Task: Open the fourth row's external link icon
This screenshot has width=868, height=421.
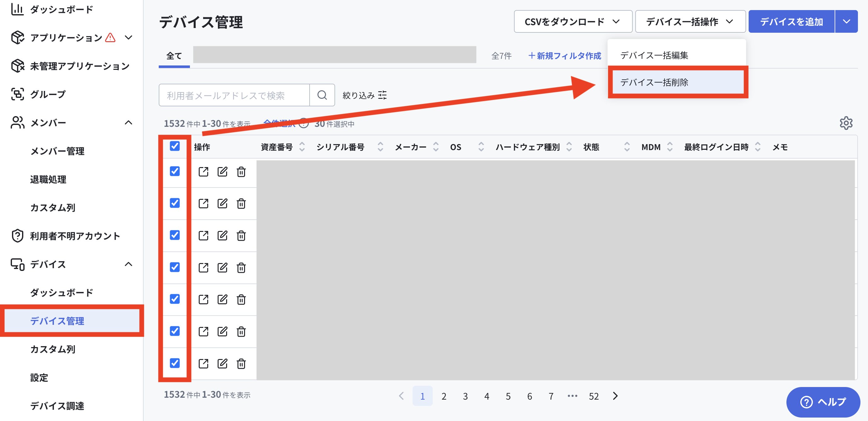Action: tap(203, 267)
